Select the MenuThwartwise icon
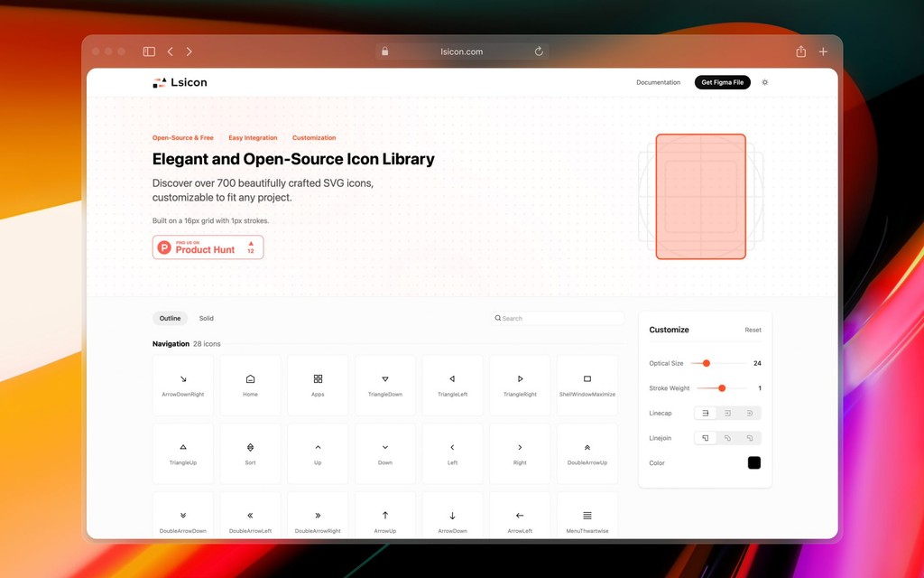 (x=587, y=517)
